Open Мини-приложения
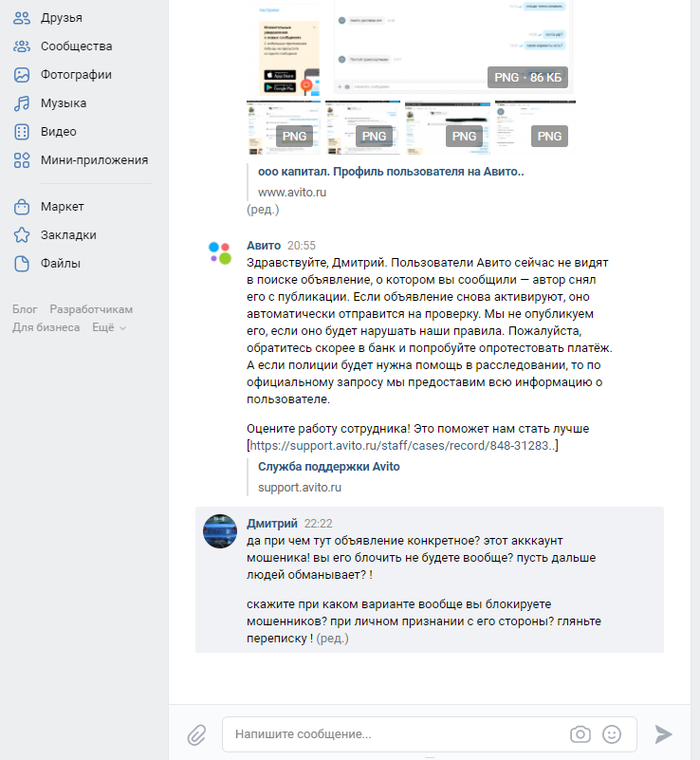The height and width of the screenshot is (760, 700). pos(95,160)
